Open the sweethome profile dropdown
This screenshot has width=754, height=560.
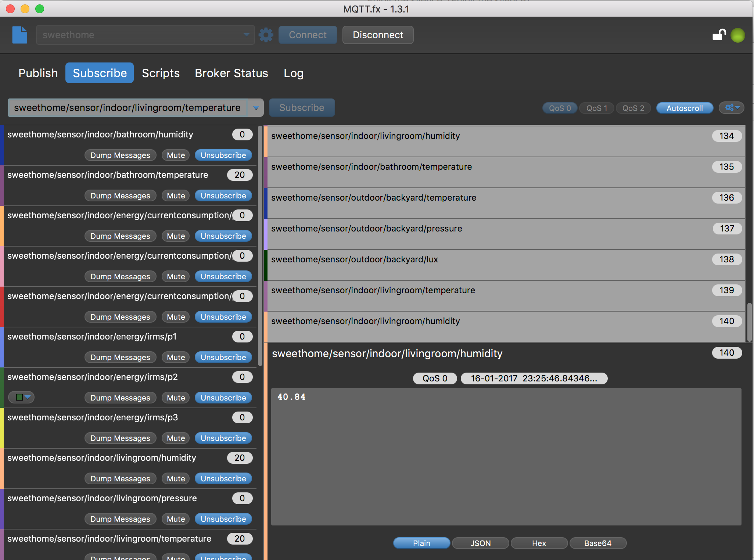click(245, 35)
